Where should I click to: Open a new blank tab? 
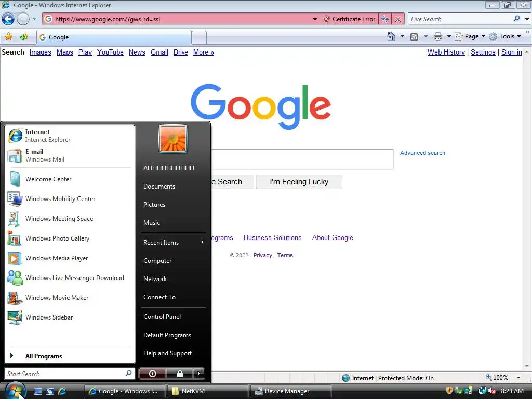point(199,37)
